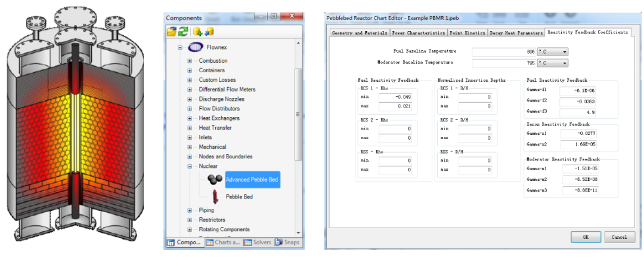Click the Gamma-m2 input field
This screenshot has width=644, height=258.
coord(581,180)
